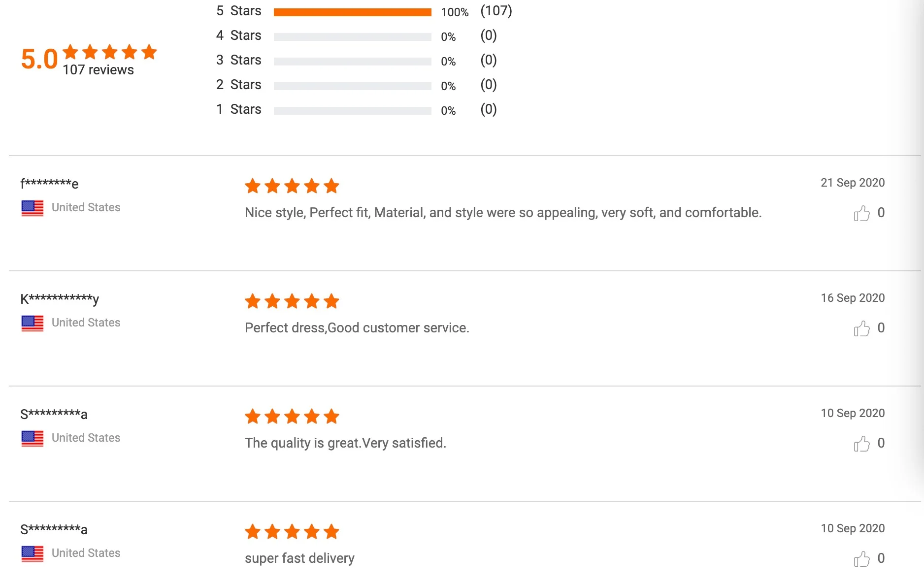Click the empty 4 Stars bar

point(352,37)
